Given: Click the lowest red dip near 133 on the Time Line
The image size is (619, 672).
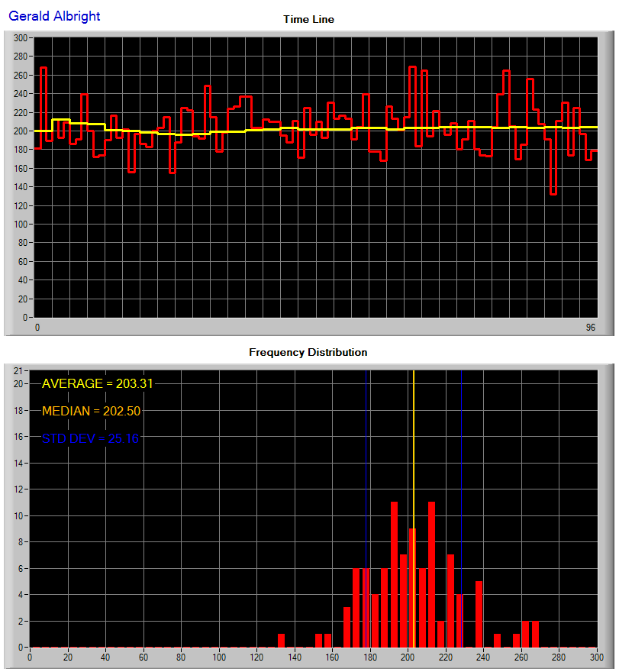Looking at the screenshot, I should (x=553, y=194).
